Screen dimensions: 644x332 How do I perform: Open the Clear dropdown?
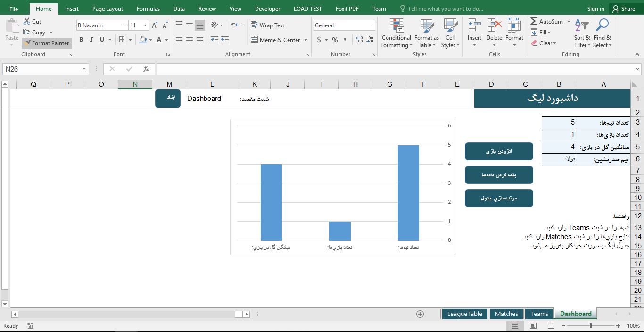[544, 43]
